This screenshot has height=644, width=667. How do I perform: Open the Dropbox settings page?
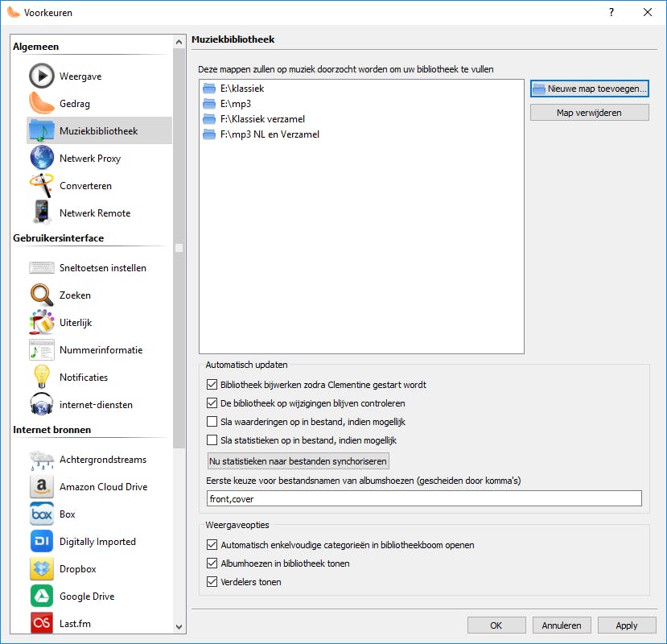coord(100,568)
